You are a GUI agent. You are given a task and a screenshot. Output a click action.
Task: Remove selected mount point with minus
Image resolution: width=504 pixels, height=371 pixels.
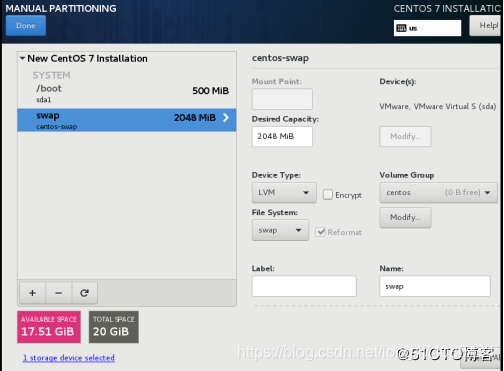(x=58, y=293)
